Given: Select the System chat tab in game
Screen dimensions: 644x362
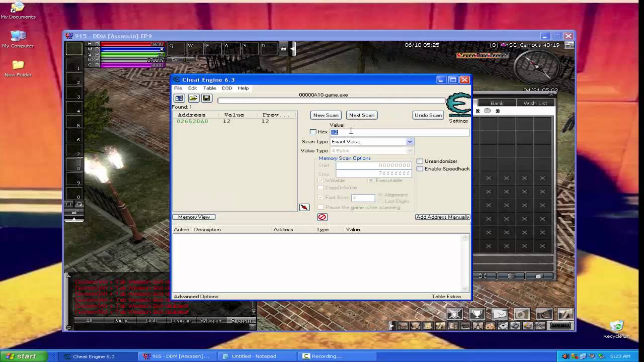Looking at the screenshot, I should (x=241, y=321).
